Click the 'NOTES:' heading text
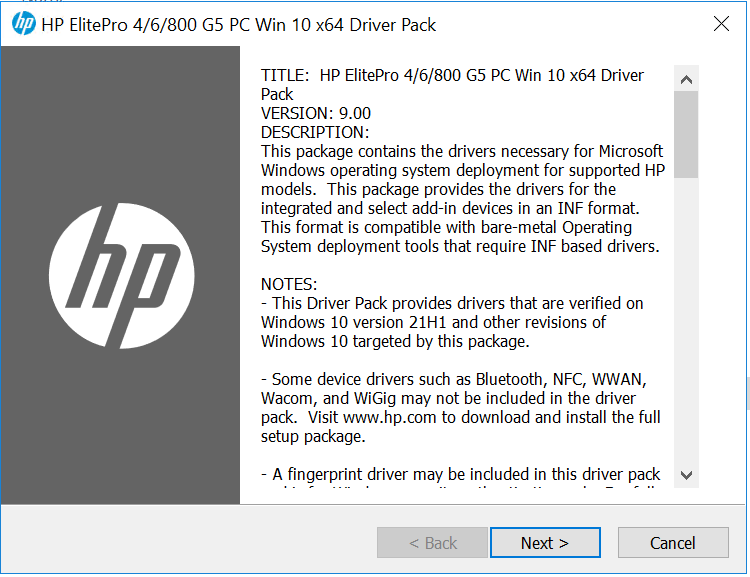 pyautogui.click(x=289, y=284)
